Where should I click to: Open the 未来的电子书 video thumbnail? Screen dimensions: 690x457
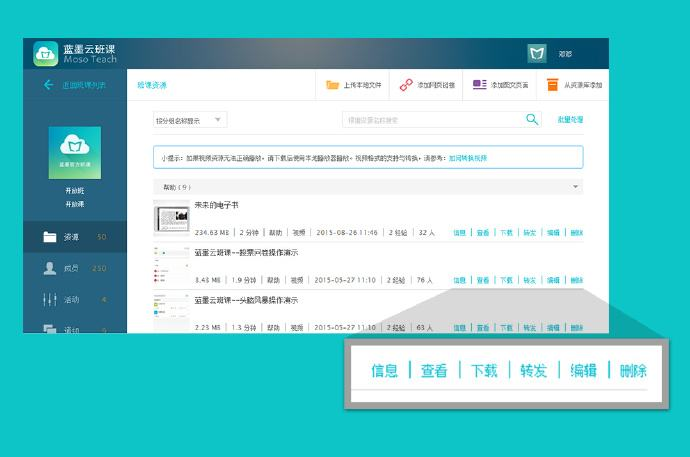point(171,217)
